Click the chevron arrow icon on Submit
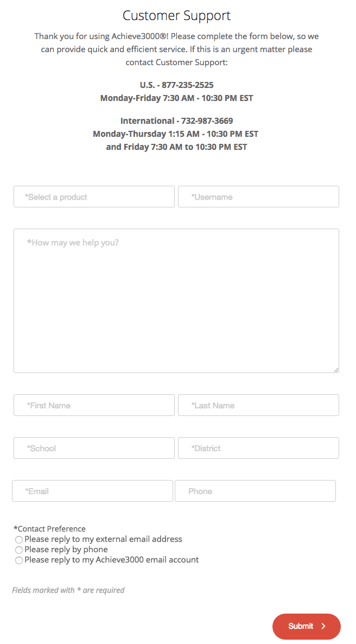 [x=324, y=626]
